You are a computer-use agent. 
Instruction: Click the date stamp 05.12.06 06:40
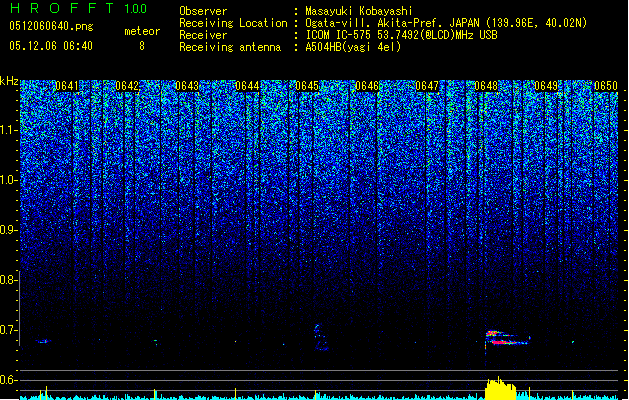point(51,46)
